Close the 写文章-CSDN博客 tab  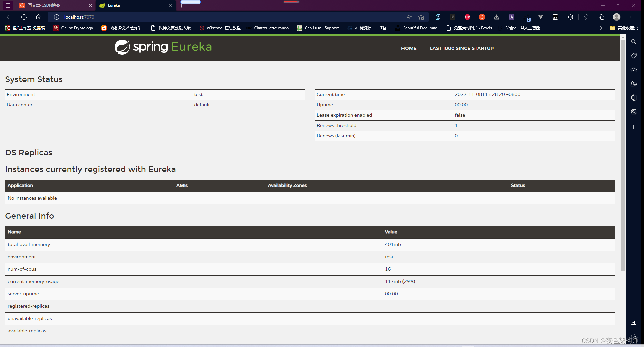[90, 5]
